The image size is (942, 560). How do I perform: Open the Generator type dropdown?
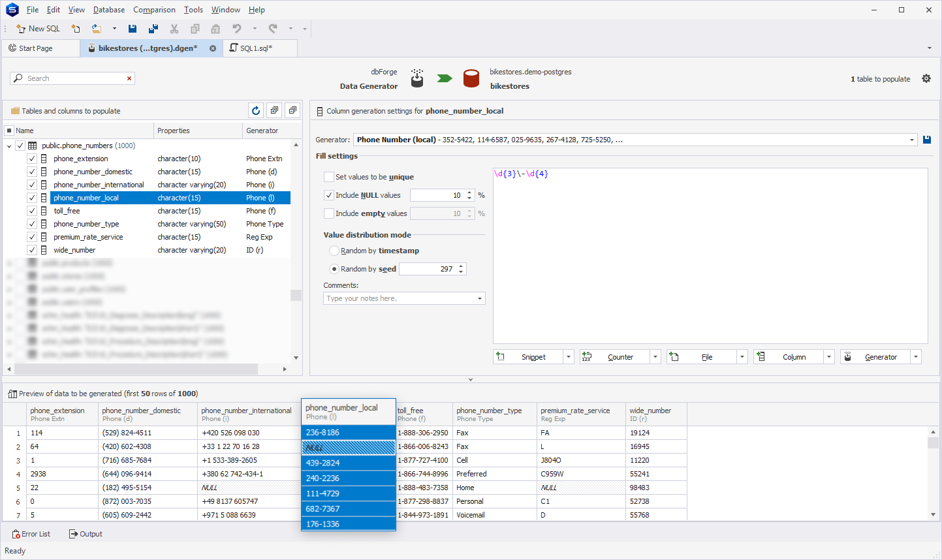[x=912, y=140]
